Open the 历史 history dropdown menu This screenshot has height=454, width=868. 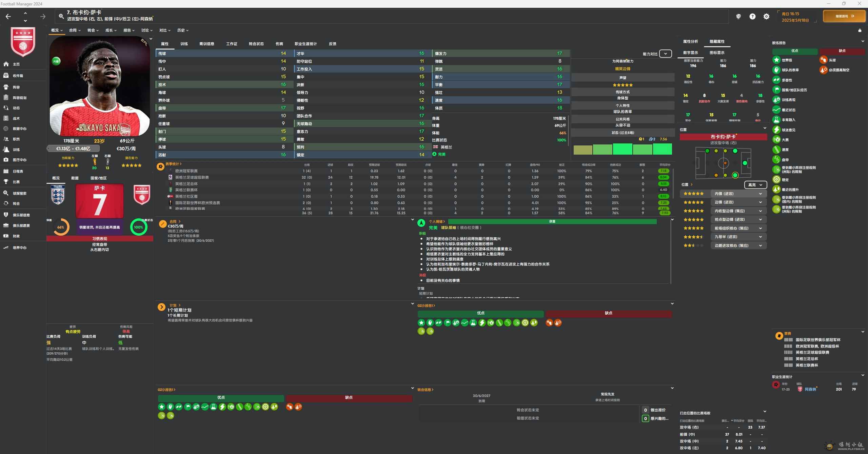[x=183, y=30]
